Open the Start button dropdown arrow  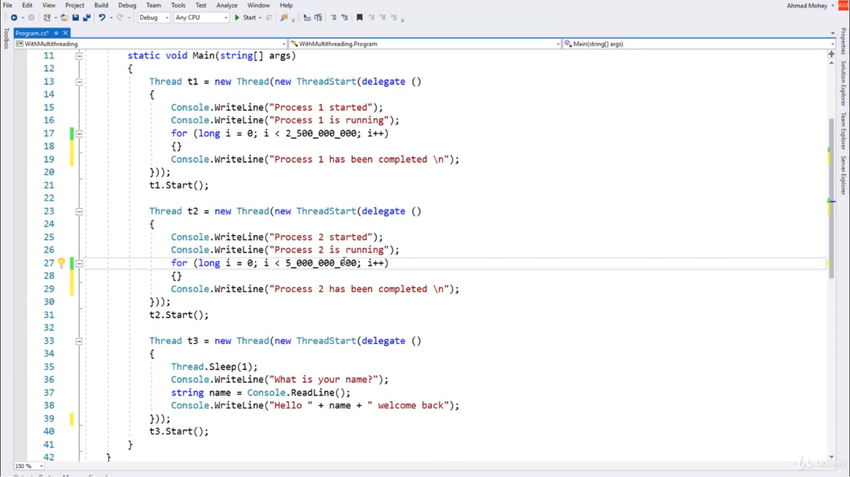click(x=260, y=17)
